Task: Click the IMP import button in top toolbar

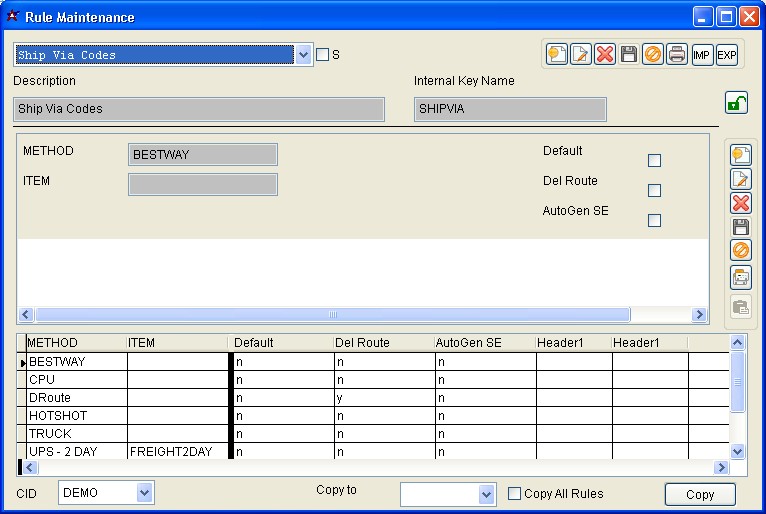Action: [703, 55]
